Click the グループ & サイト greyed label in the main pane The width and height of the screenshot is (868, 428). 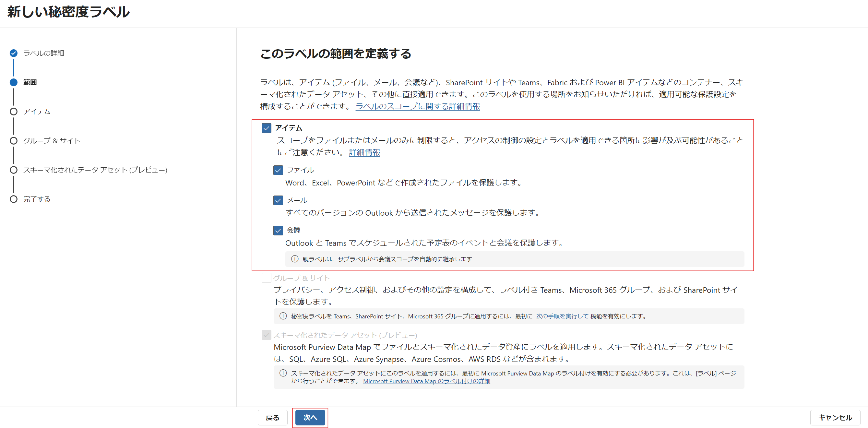(x=302, y=278)
